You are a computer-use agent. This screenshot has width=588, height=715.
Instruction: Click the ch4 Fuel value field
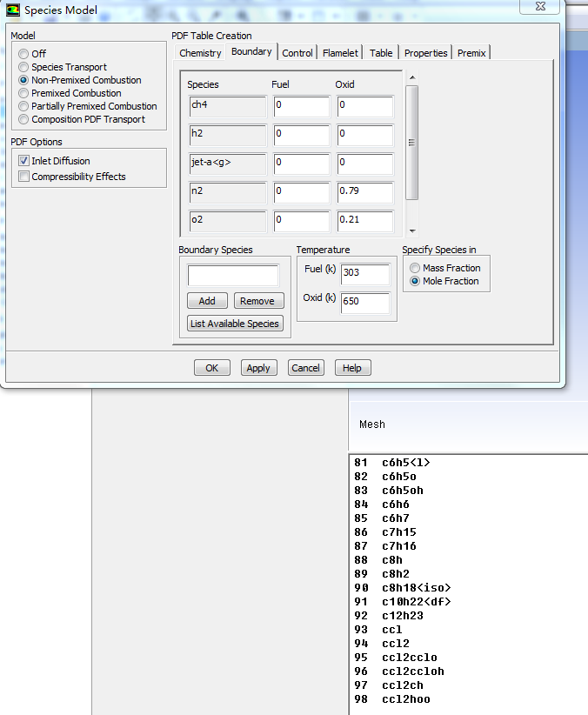pos(302,107)
